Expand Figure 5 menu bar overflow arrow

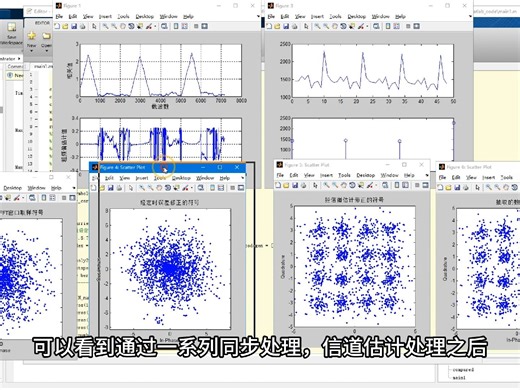(x=427, y=175)
